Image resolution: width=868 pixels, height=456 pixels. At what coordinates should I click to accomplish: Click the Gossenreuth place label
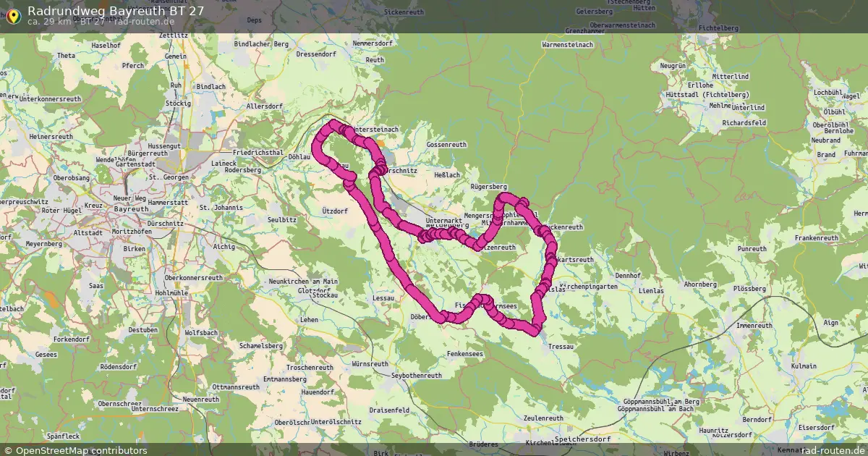click(446, 145)
